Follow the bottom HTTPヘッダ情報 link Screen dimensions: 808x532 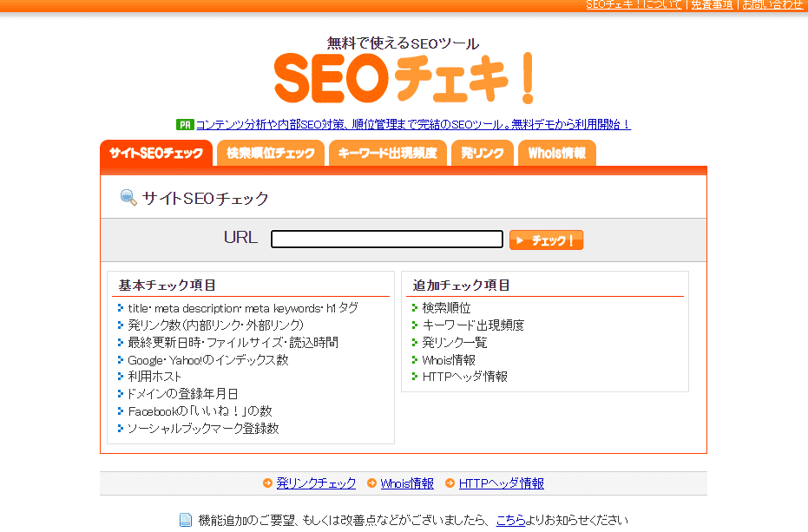pyautogui.click(x=502, y=483)
